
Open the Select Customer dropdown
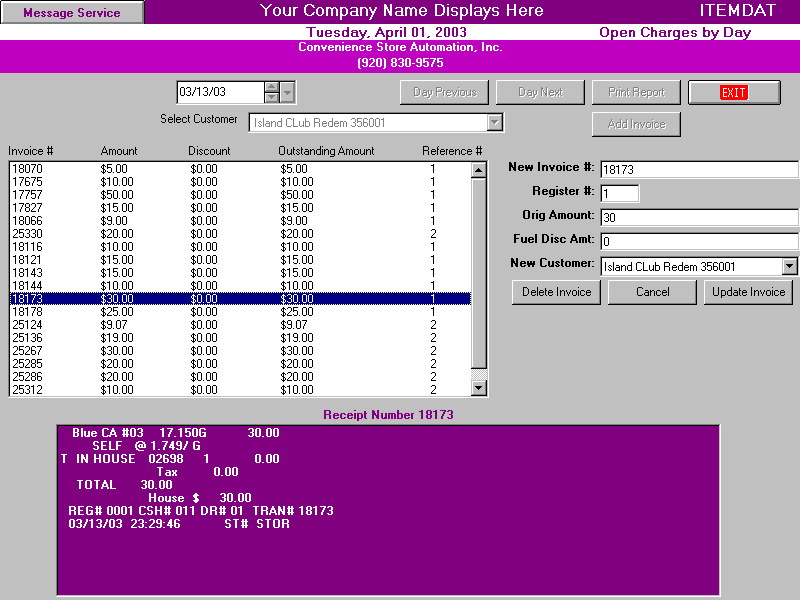pos(493,123)
